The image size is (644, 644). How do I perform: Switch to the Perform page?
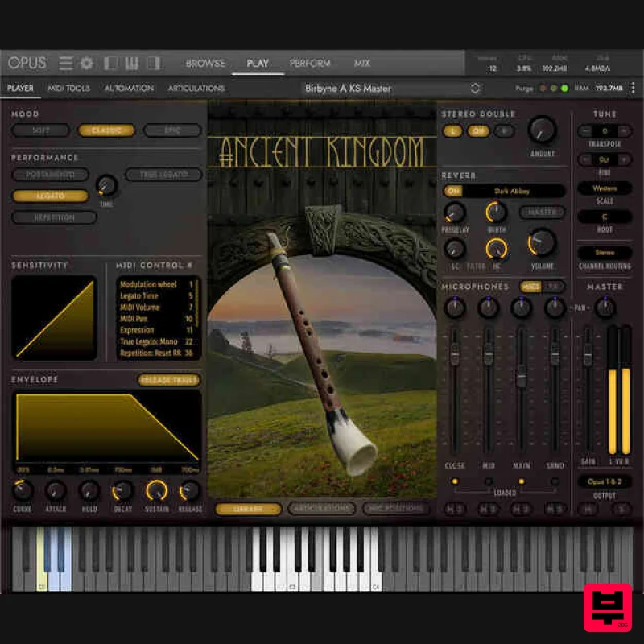[310, 64]
